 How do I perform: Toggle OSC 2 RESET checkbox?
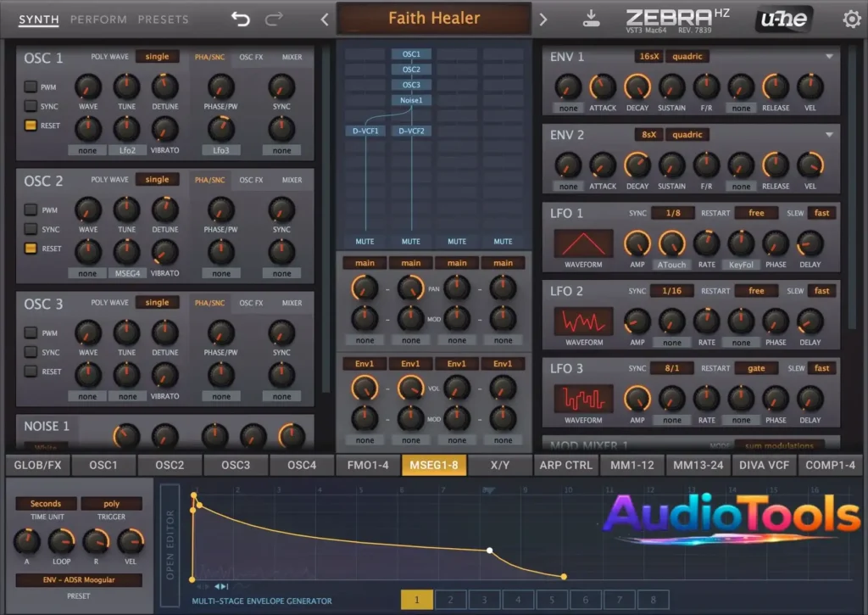(x=31, y=249)
